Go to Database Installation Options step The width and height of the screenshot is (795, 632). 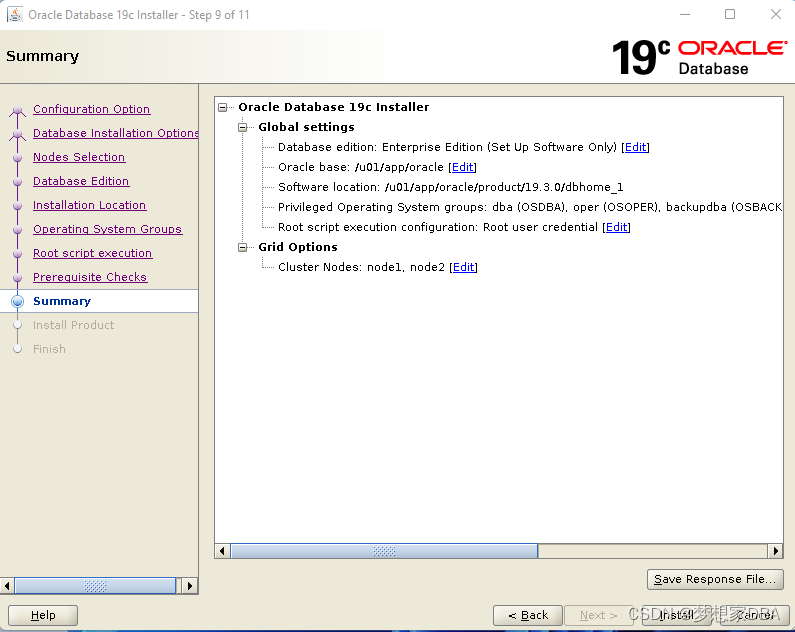click(116, 133)
